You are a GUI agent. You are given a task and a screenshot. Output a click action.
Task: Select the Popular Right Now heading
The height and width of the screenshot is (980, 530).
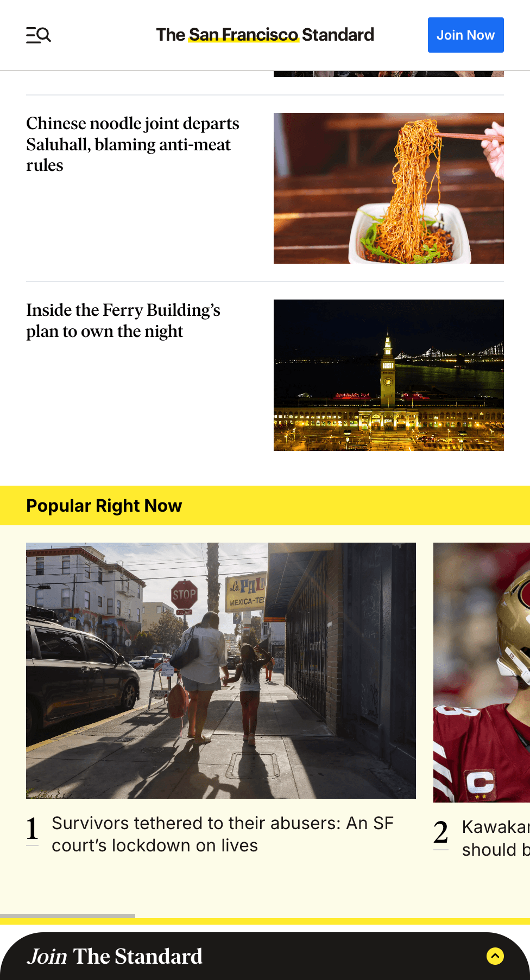(104, 505)
